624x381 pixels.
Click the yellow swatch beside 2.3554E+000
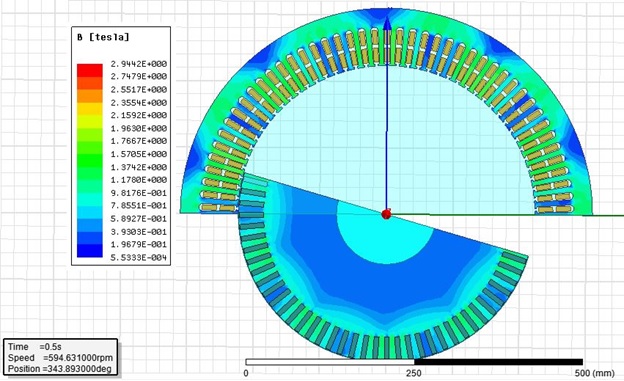click(x=90, y=109)
